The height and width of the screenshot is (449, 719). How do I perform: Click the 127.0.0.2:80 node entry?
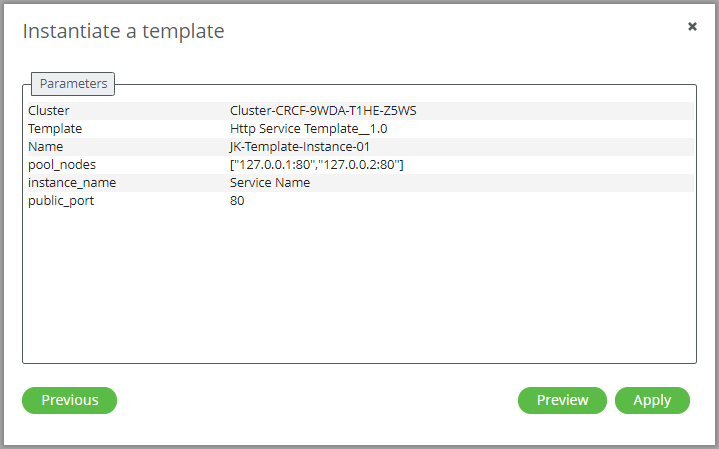360,165
